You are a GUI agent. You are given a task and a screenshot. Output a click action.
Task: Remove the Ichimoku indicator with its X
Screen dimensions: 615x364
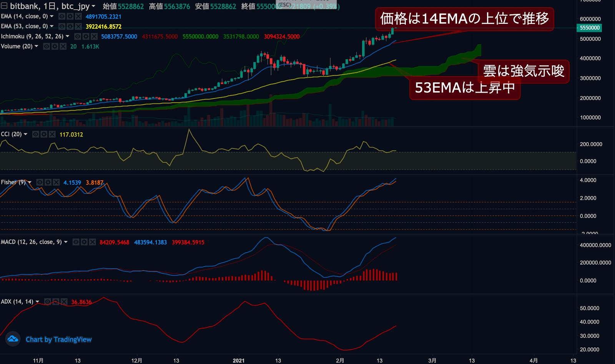click(95, 37)
